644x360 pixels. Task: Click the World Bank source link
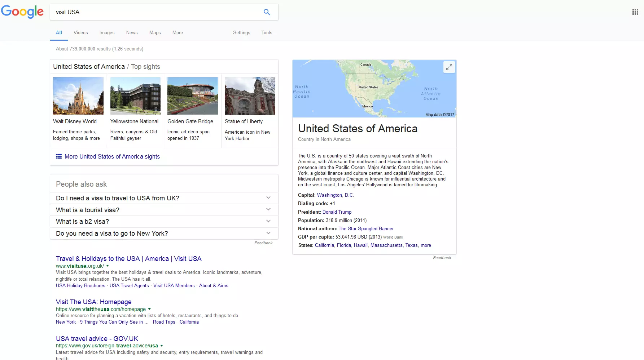(393, 237)
